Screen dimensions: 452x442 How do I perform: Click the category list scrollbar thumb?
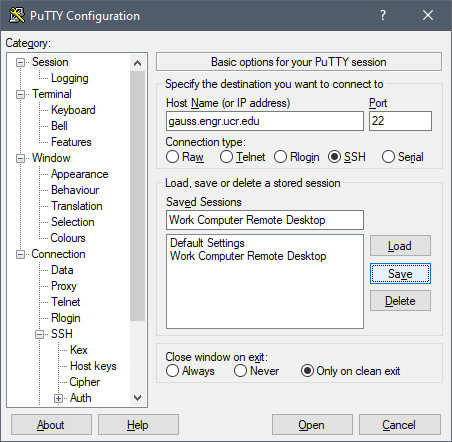tap(137, 196)
